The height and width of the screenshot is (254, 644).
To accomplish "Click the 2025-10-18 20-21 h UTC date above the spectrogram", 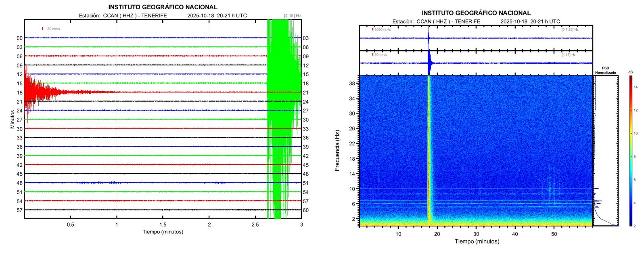I will pyautogui.click(x=530, y=21).
